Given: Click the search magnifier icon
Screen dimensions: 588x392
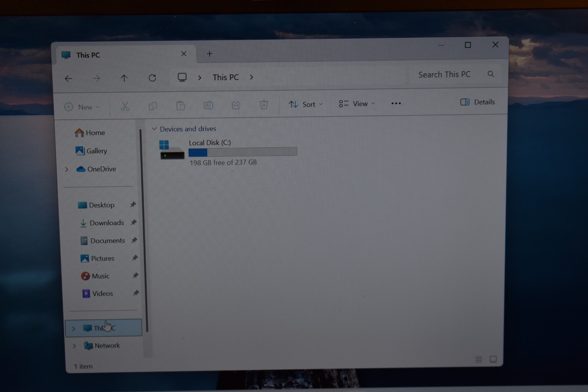Looking at the screenshot, I should pyautogui.click(x=491, y=74).
